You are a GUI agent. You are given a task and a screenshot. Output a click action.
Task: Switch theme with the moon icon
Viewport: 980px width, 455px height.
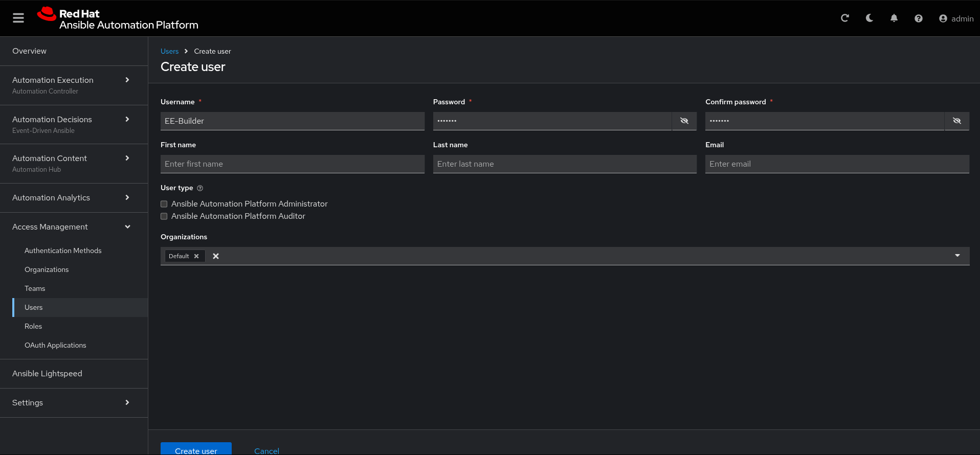[x=869, y=18]
